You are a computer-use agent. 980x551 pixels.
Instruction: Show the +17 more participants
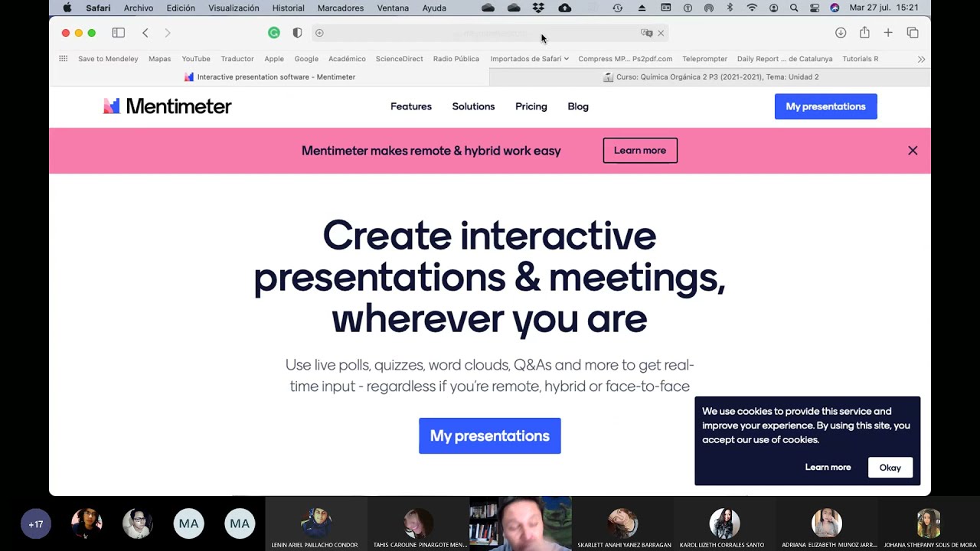(x=36, y=524)
